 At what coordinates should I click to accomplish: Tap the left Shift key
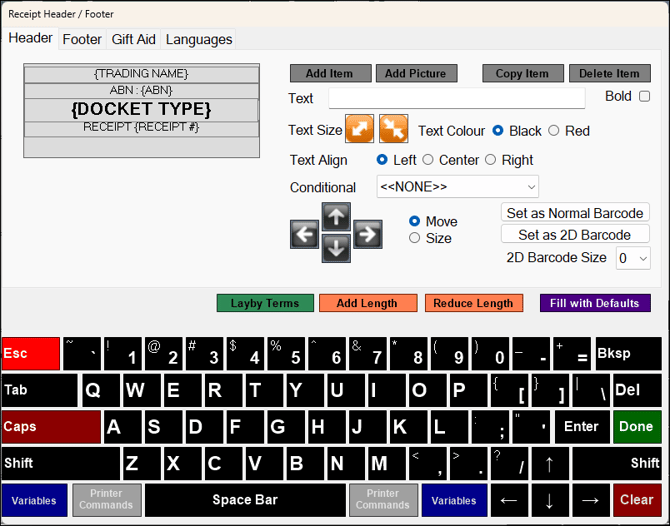tap(61, 464)
